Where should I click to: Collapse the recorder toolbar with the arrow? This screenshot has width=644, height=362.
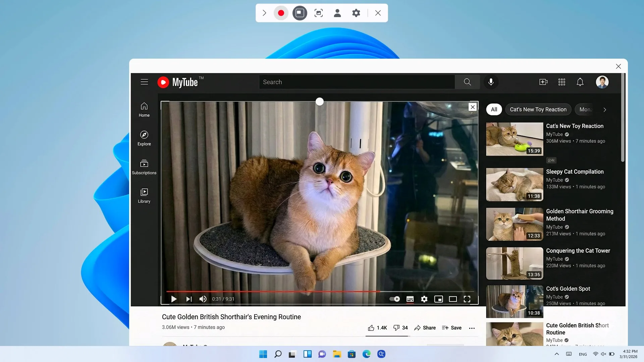pyautogui.click(x=264, y=13)
